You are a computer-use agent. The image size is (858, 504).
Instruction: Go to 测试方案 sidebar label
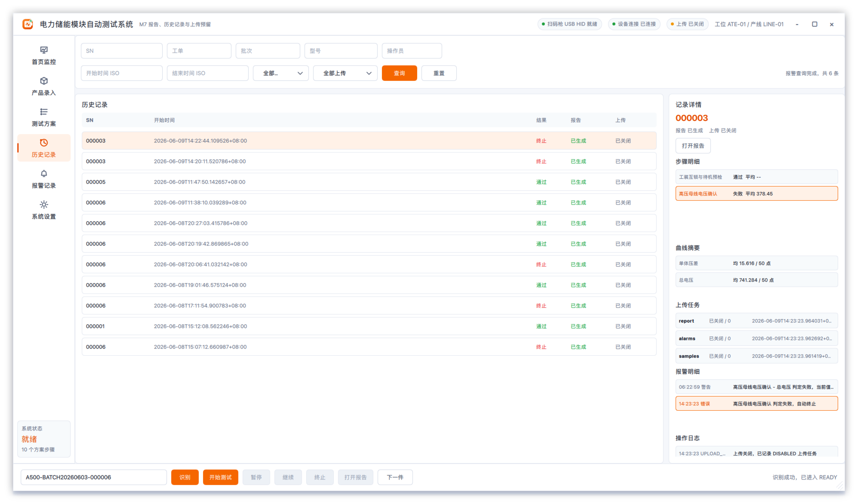[44, 124]
